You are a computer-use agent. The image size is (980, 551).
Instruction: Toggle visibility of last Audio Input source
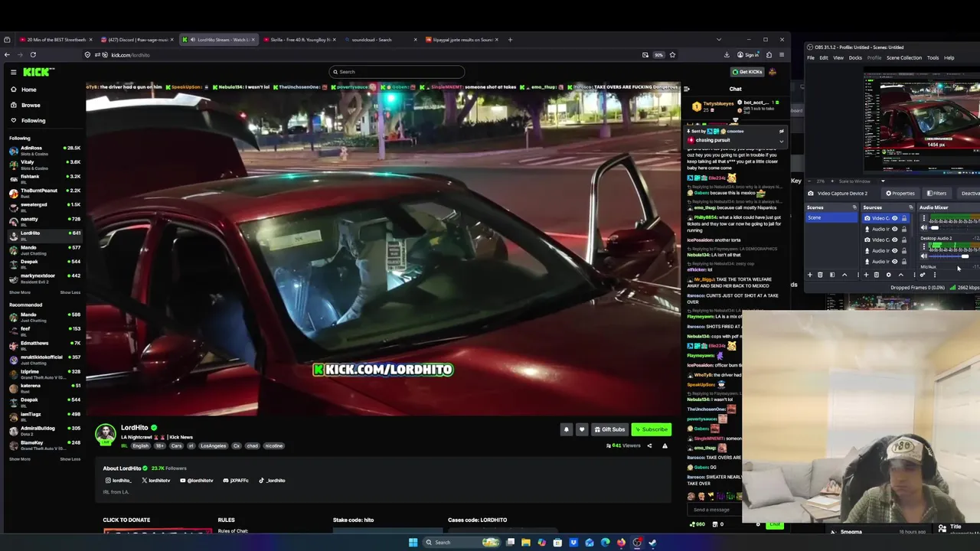(894, 262)
